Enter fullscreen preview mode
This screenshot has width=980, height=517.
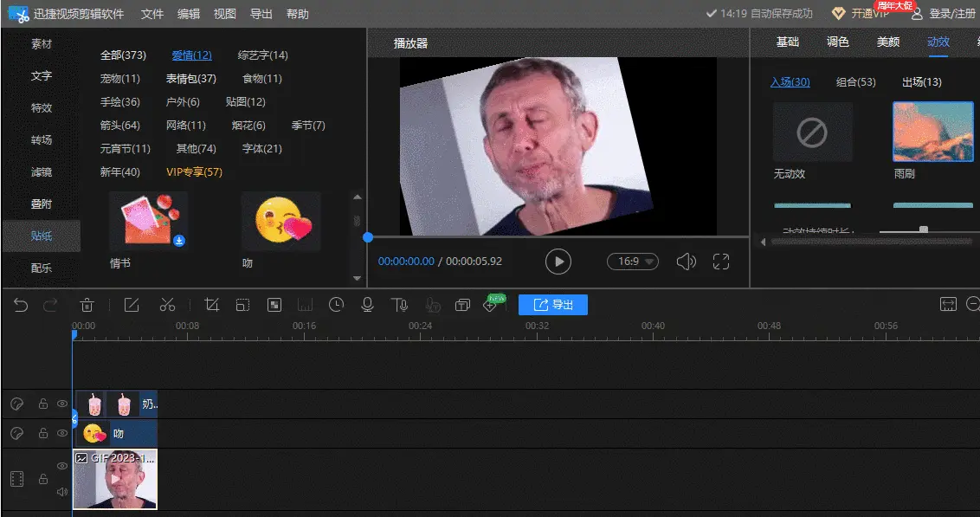click(721, 262)
